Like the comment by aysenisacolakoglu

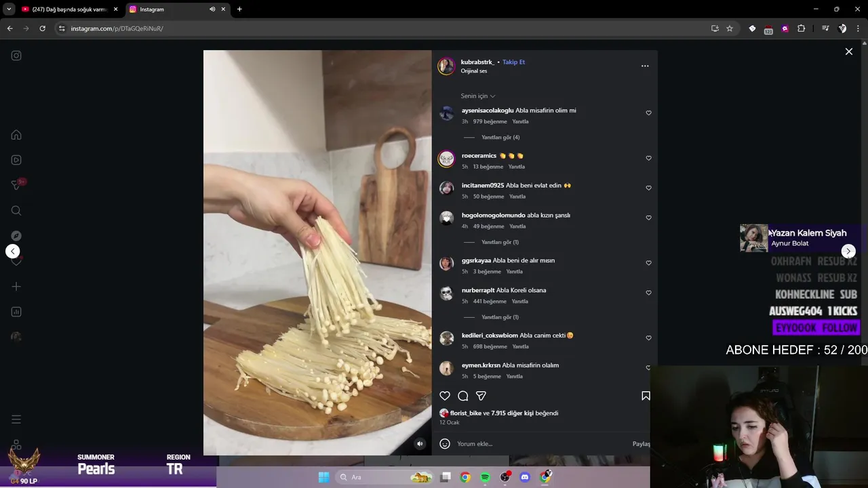pyautogui.click(x=648, y=113)
